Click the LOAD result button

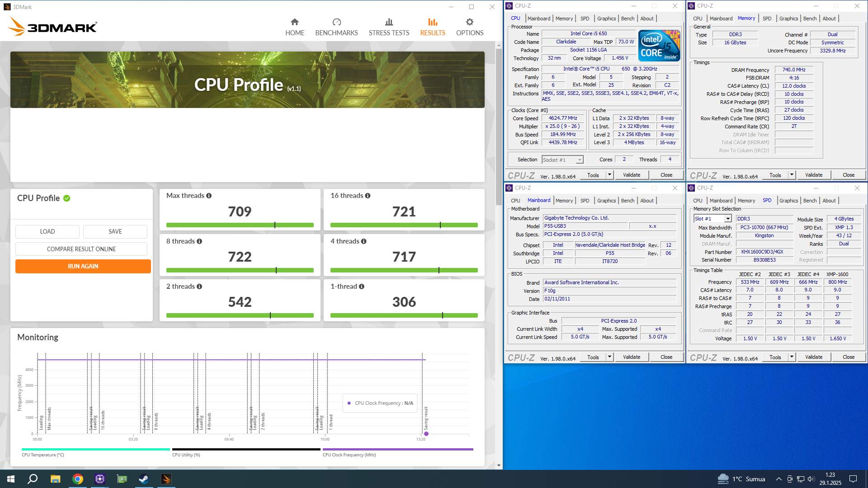(x=47, y=231)
